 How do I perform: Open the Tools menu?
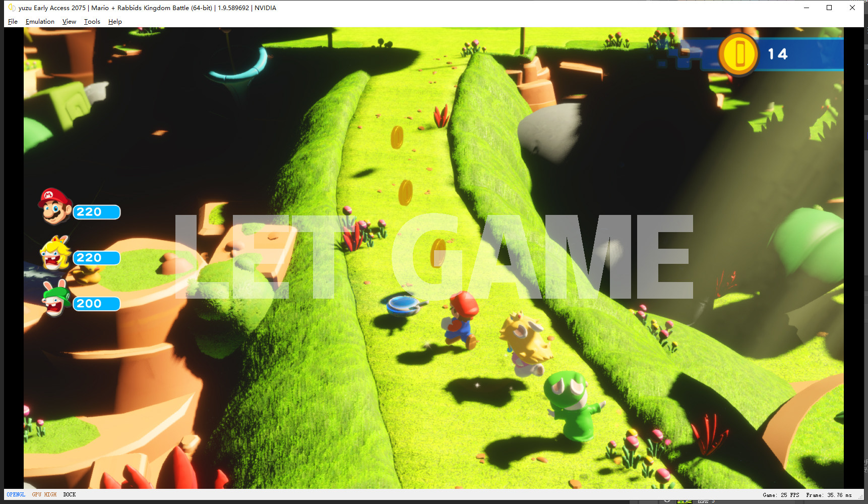point(92,22)
